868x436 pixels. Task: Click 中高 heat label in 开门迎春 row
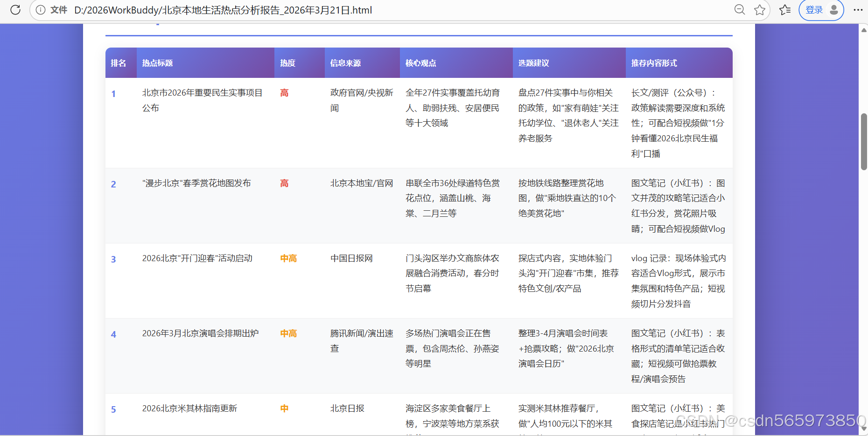pyautogui.click(x=288, y=258)
